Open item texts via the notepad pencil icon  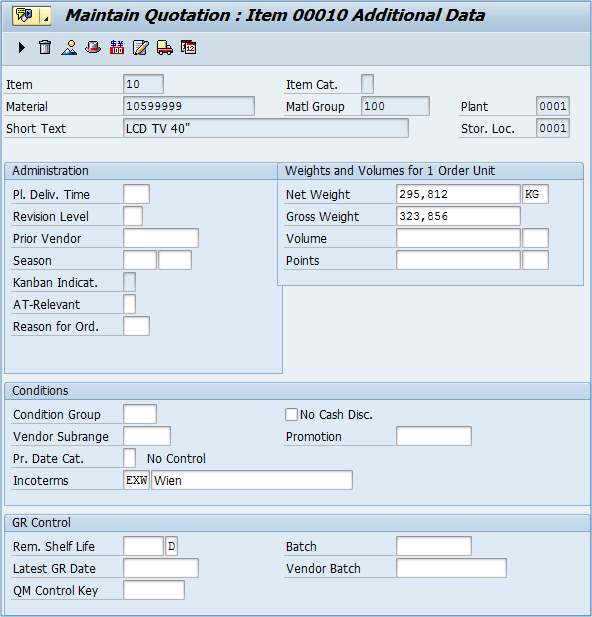point(141,48)
